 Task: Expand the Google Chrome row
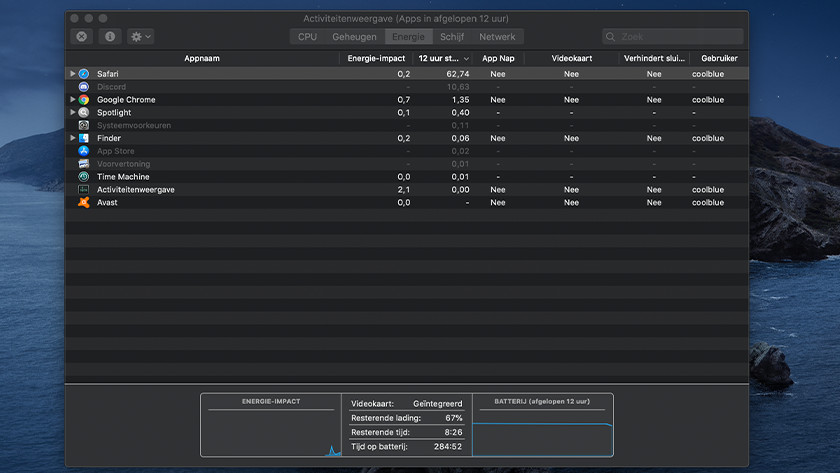tap(72, 99)
